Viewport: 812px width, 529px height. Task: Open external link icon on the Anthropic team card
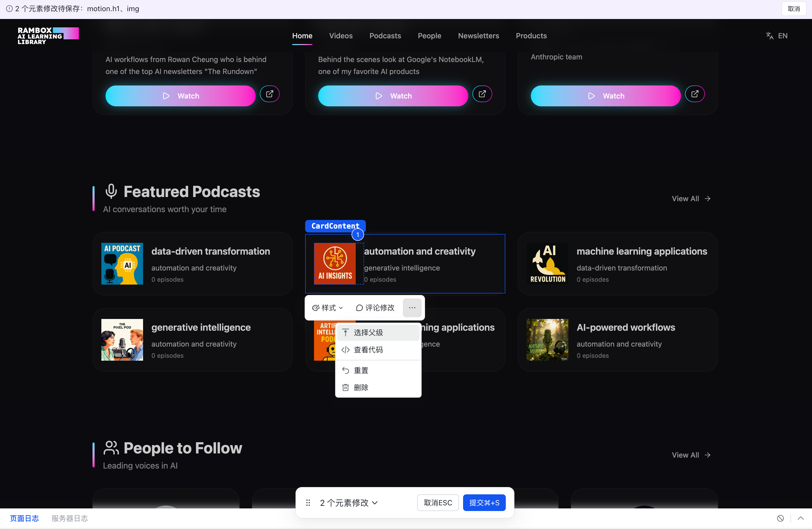(x=695, y=94)
